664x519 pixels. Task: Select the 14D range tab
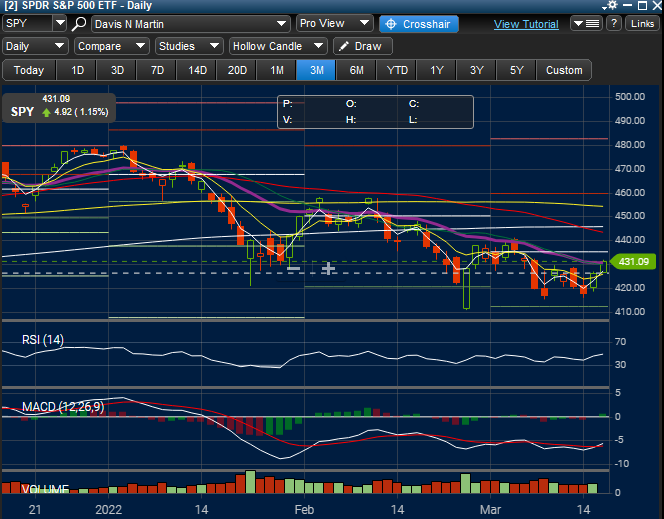pos(197,70)
